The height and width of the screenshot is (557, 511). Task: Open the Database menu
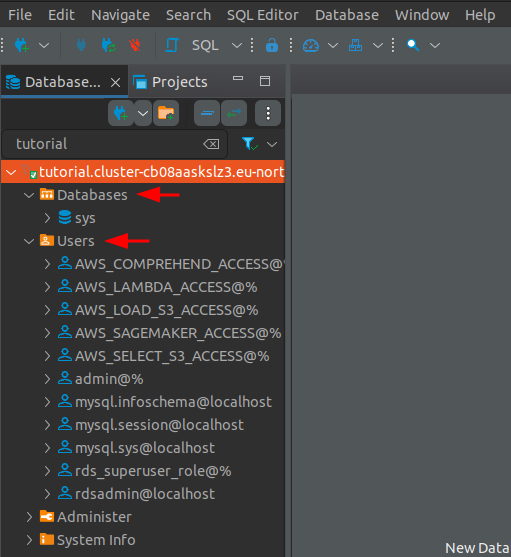(347, 15)
